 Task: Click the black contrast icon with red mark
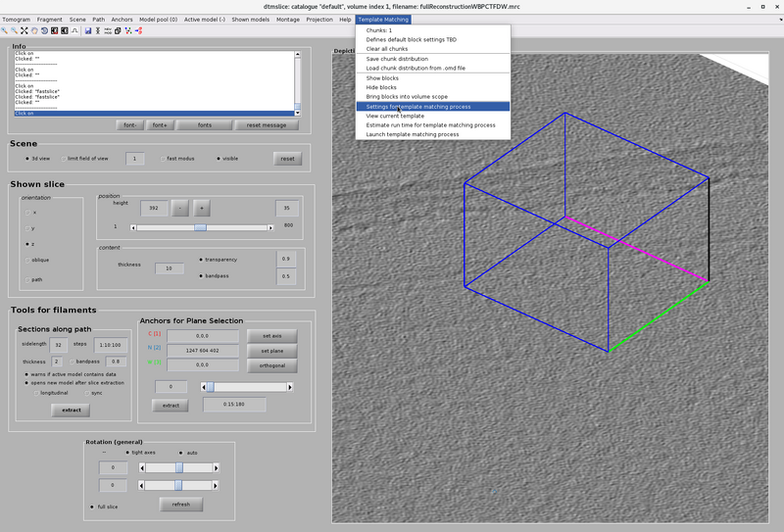tap(54, 31)
